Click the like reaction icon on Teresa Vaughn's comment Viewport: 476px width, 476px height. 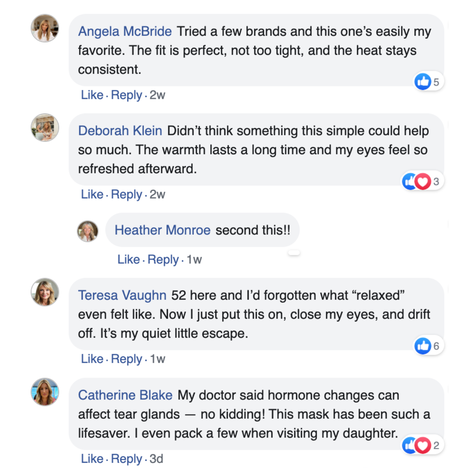tap(423, 346)
